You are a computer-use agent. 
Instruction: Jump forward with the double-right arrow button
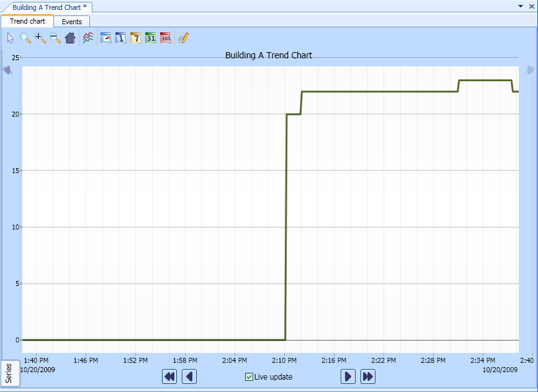tap(368, 376)
